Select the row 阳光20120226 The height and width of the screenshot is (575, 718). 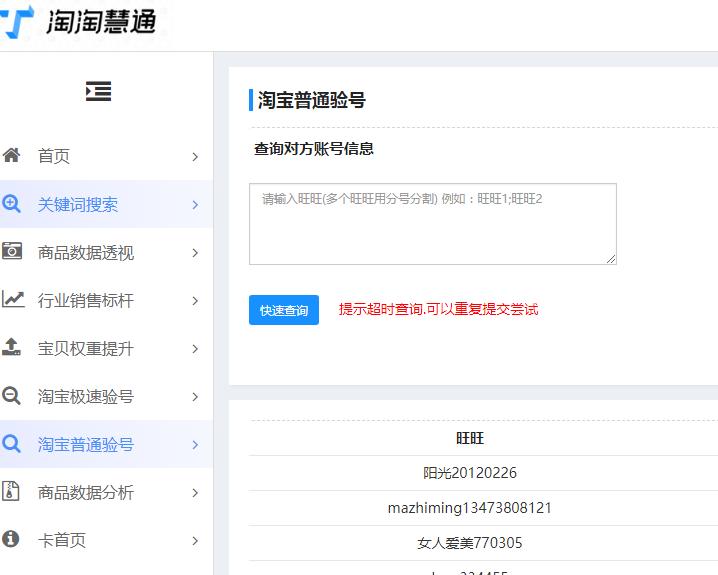(470, 472)
